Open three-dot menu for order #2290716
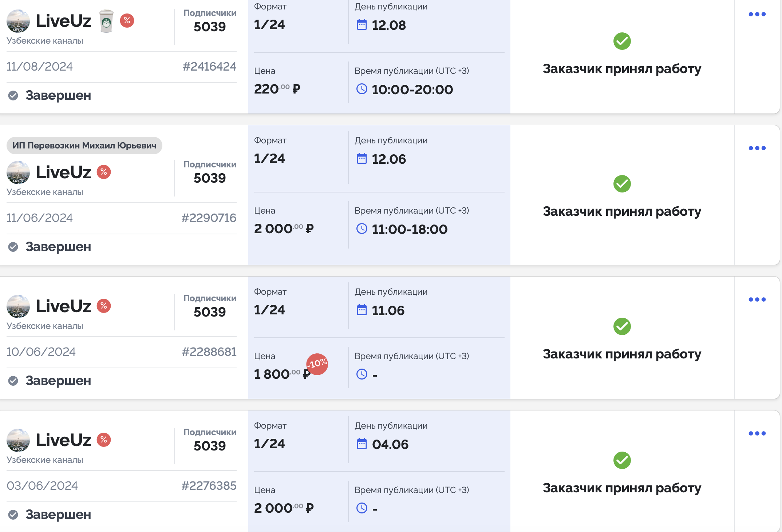This screenshot has width=782, height=532. 757,148
